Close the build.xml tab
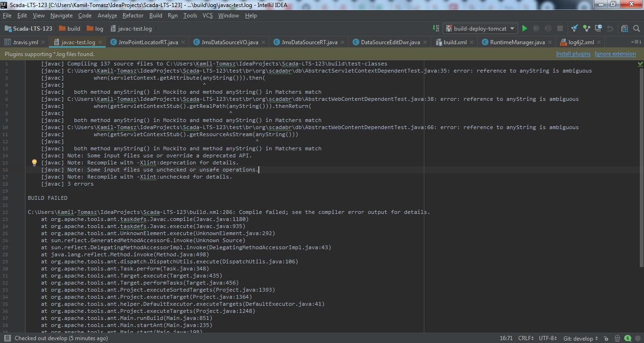The image size is (644, 343). 472,42
